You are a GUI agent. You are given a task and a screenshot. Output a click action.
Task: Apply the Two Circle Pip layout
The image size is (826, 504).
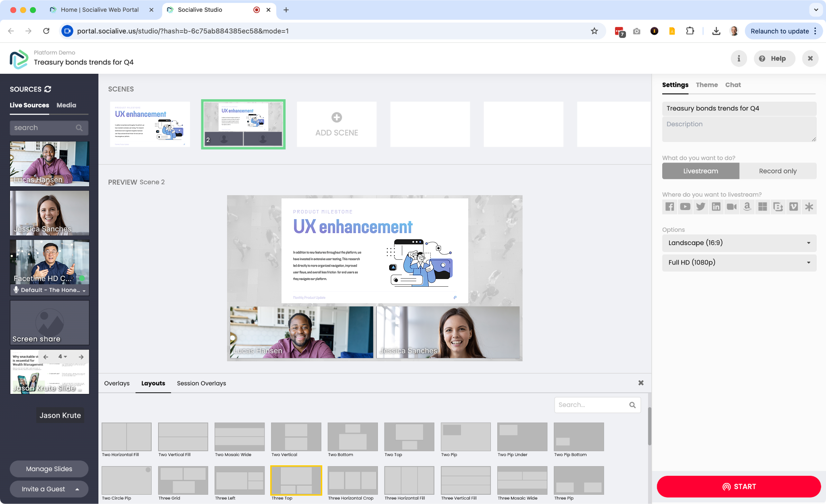[126, 481]
